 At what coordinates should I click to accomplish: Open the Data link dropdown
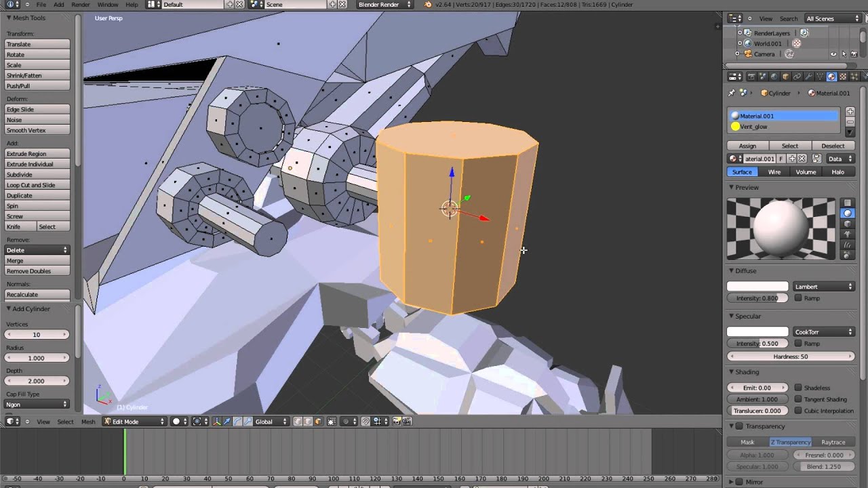coord(840,159)
